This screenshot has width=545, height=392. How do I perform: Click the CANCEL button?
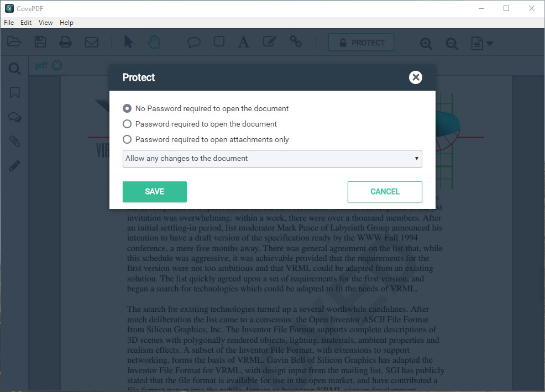click(385, 192)
